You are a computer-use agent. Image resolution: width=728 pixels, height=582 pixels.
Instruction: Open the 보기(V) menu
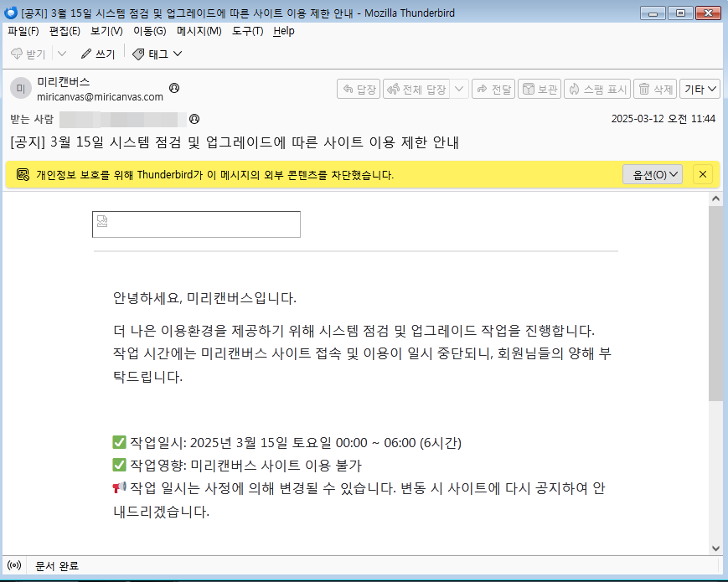106,31
